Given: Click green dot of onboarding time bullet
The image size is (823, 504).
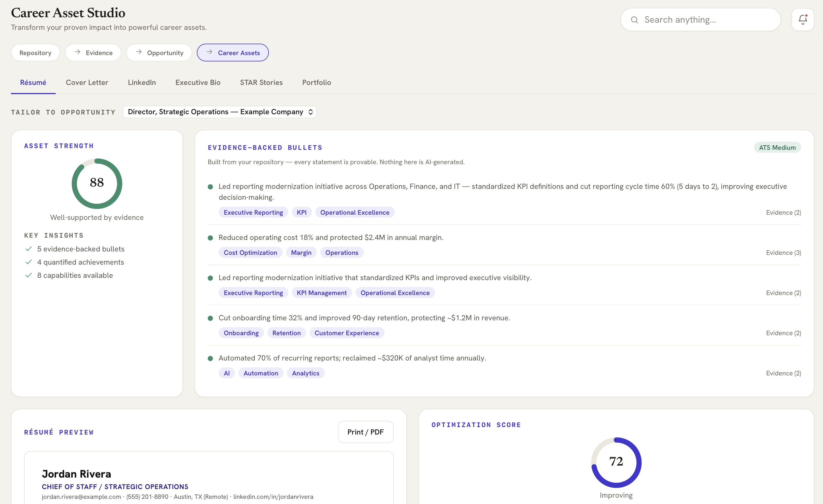Looking at the screenshot, I should click(x=210, y=318).
